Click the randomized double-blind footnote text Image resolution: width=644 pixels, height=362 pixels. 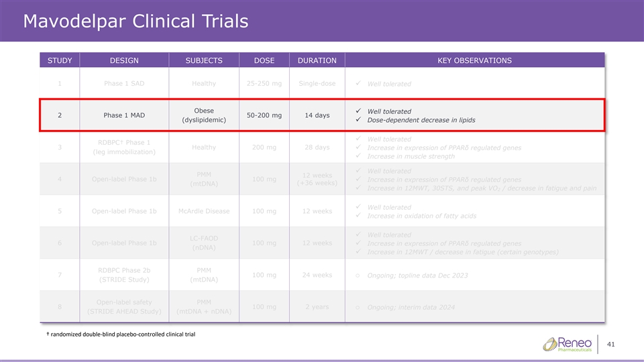(121, 334)
